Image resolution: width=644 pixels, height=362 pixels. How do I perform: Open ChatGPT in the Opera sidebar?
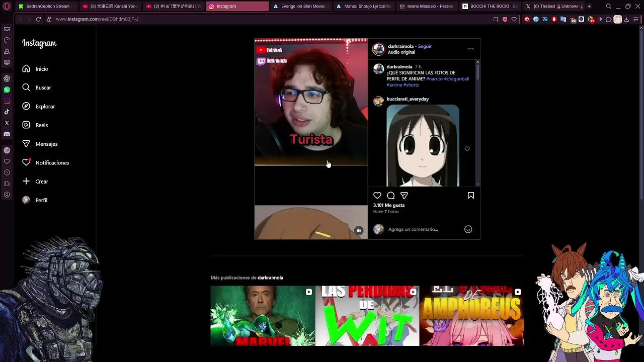point(7,78)
